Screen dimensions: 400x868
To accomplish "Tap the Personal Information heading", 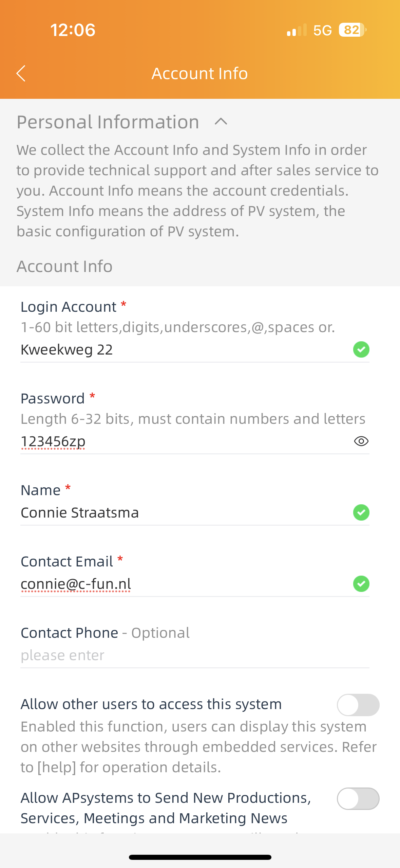I will 108,122.
